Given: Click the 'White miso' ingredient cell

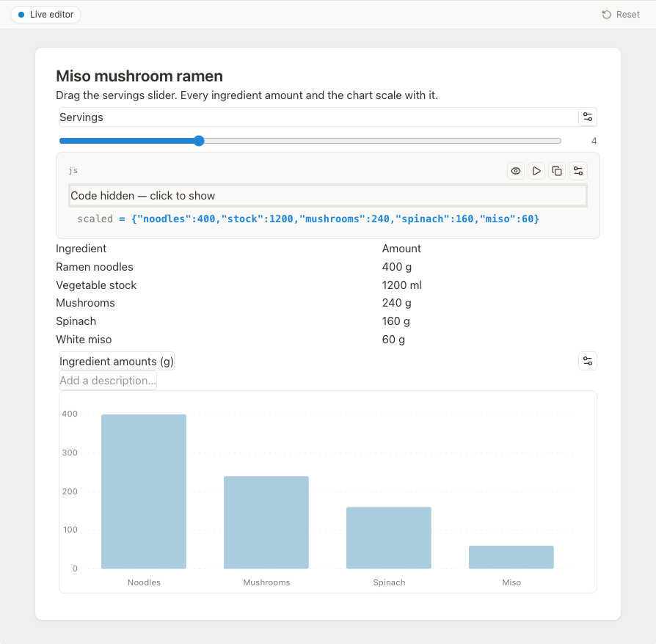Looking at the screenshot, I should coord(84,340).
